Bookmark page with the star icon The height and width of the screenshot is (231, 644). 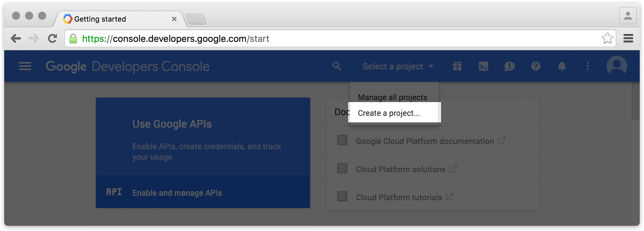[x=607, y=39]
